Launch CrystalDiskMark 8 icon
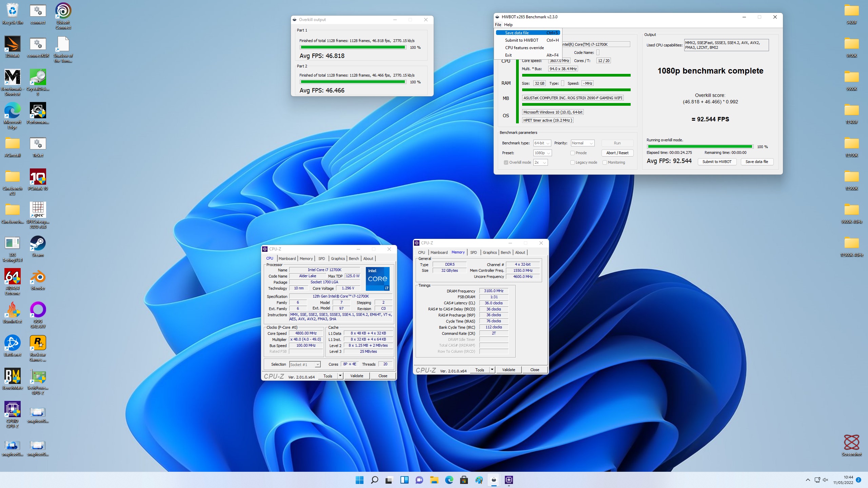The width and height of the screenshot is (868, 488). pyautogui.click(x=38, y=82)
